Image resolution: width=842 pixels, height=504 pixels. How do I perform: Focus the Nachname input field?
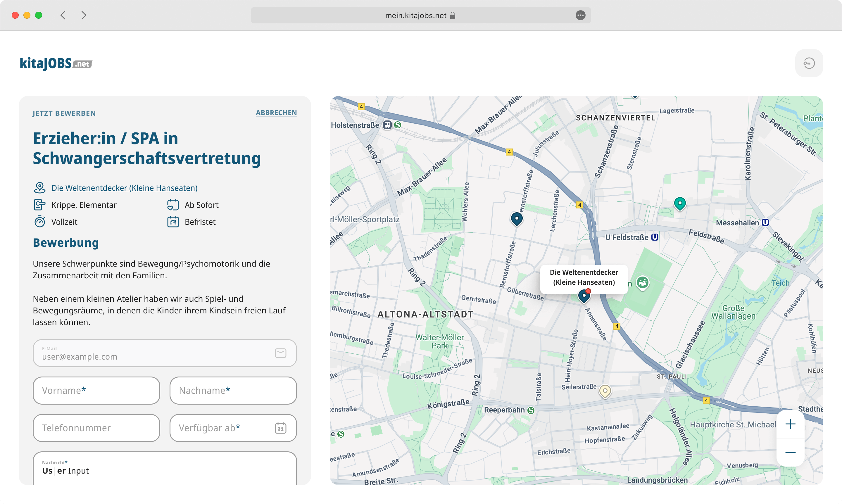pyautogui.click(x=233, y=391)
